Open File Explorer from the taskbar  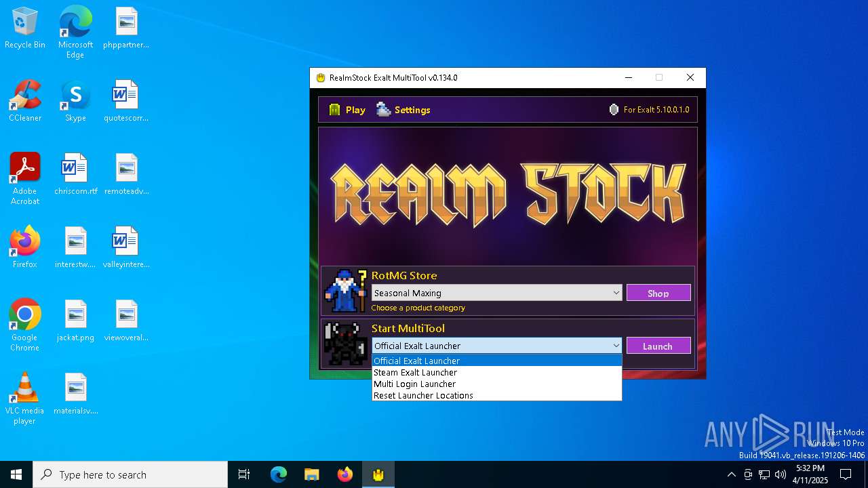[x=311, y=474]
